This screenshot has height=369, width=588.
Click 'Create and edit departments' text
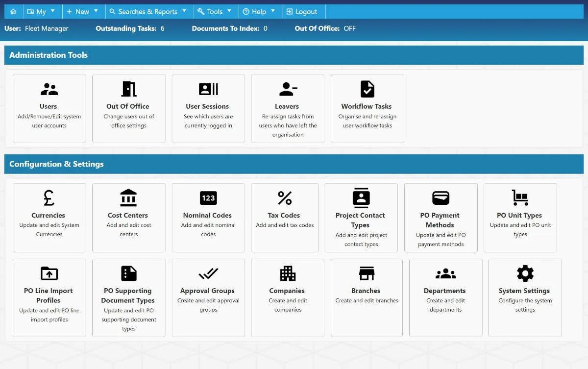446,305
